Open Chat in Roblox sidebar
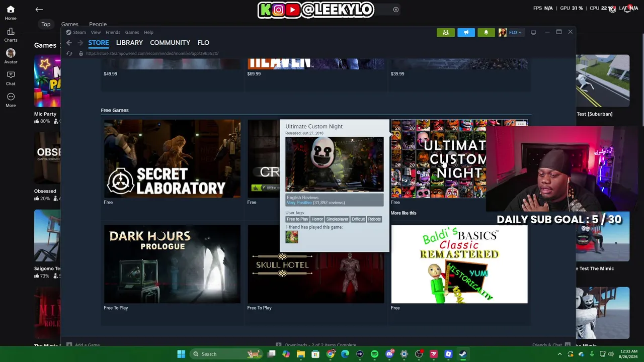The height and width of the screenshot is (362, 644). click(11, 78)
